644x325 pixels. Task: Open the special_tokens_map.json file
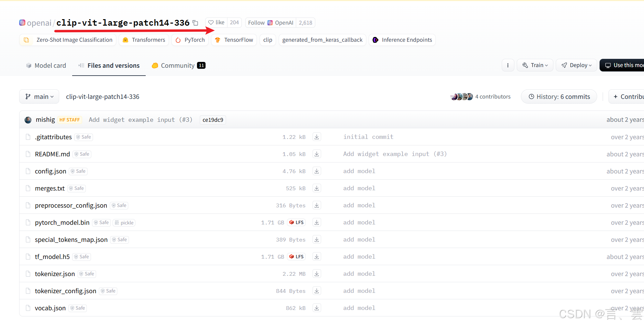click(x=71, y=240)
